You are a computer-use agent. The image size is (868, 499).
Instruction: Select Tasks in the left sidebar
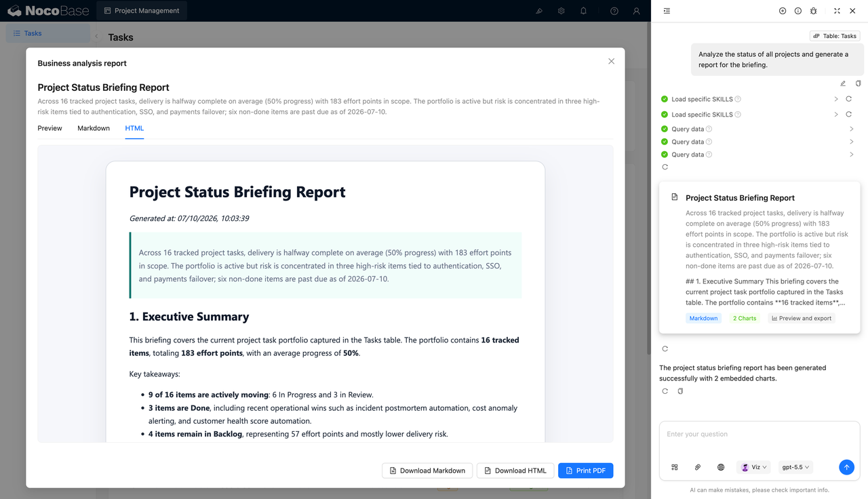[47, 33]
